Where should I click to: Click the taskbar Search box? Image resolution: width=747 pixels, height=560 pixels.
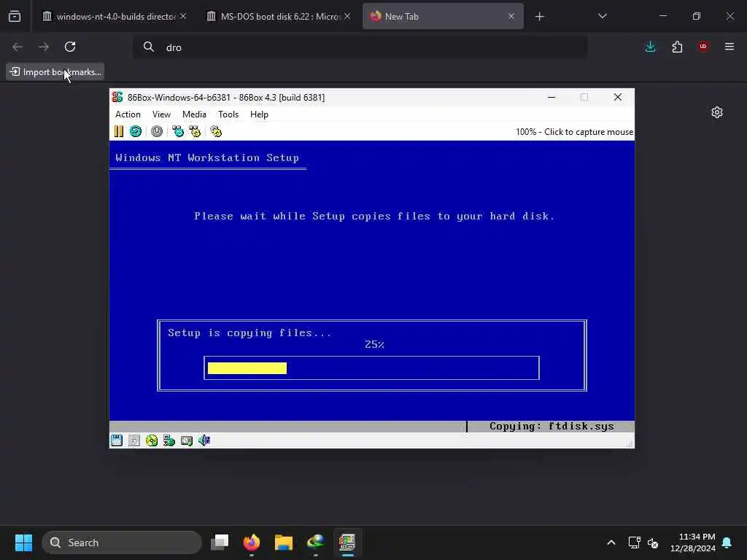pyautogui.click(x=122, y=542)
